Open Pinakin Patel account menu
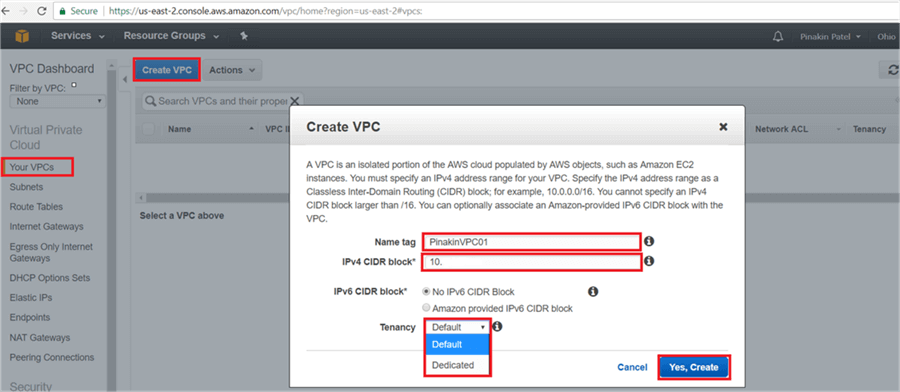900x392 pixels. point(831,37)
